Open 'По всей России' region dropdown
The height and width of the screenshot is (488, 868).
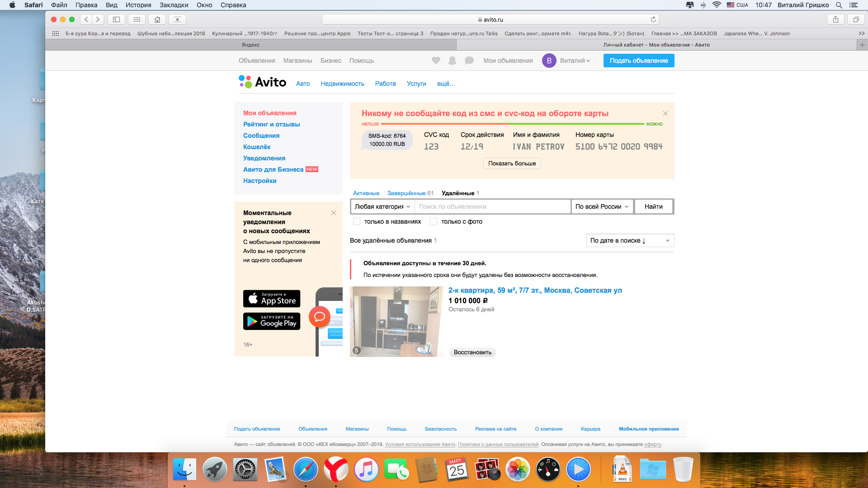(x=602, y=206)
